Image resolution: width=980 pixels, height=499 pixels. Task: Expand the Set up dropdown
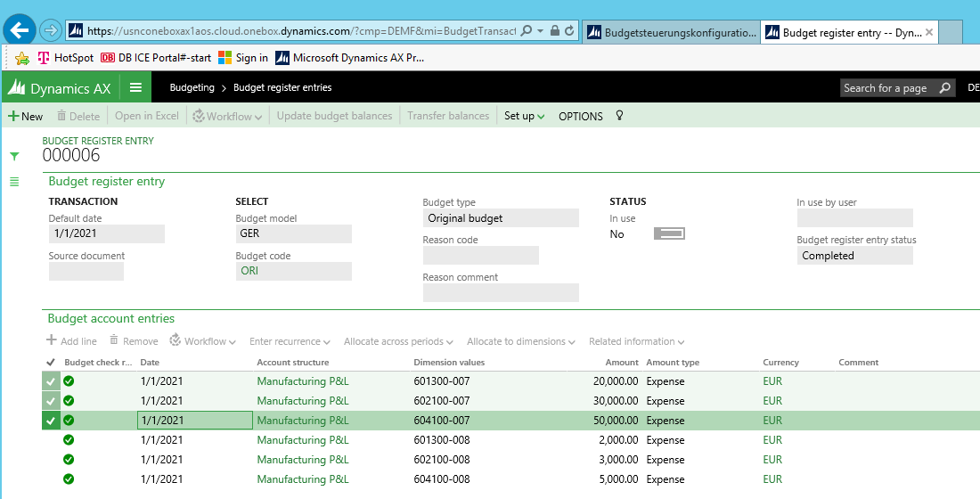tap(524, 116)
